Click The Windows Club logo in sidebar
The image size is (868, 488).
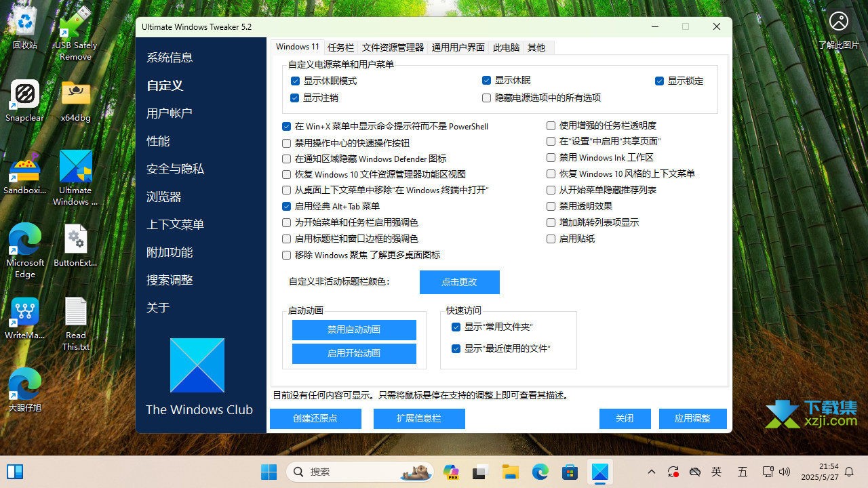pos(197,365)
